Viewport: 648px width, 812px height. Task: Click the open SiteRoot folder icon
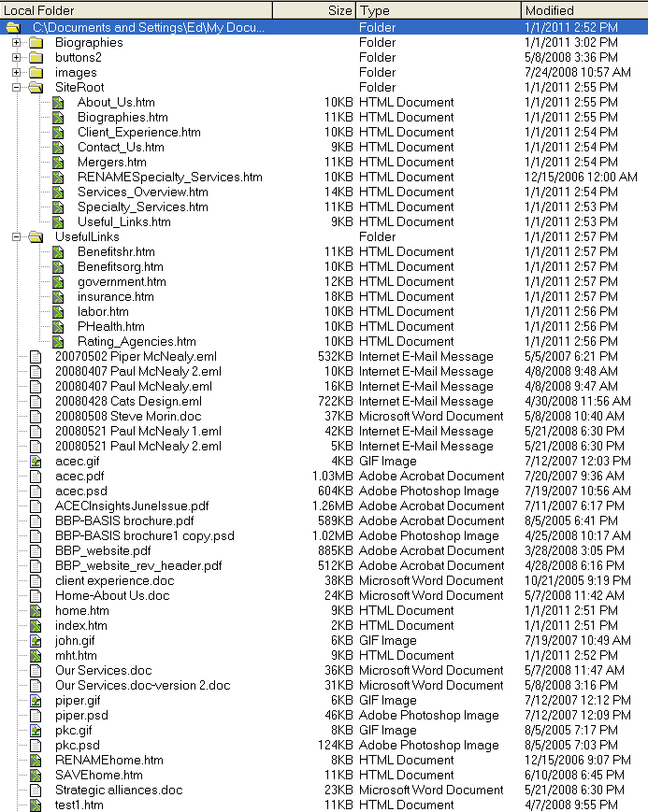tap(36, 87)
